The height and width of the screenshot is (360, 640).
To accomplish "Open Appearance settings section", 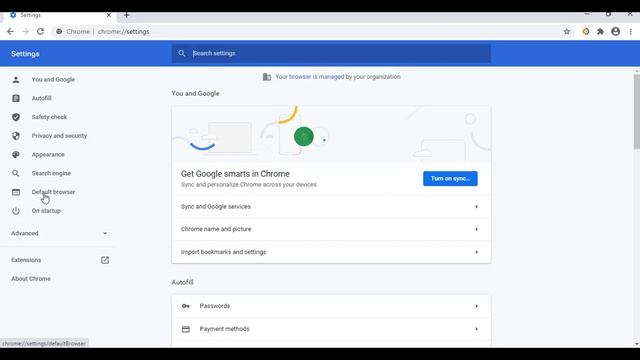I will click(48, 155).
